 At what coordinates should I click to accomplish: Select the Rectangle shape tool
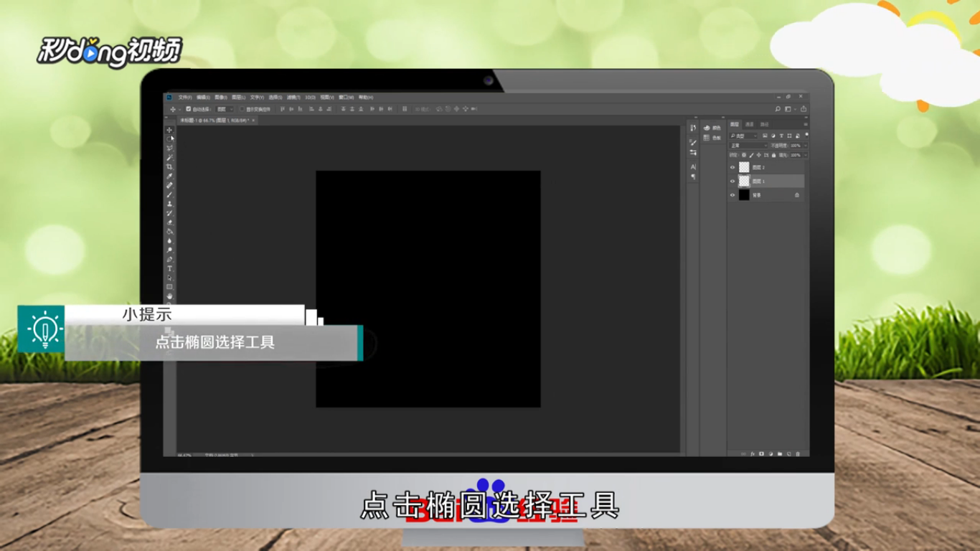[169, 287]
